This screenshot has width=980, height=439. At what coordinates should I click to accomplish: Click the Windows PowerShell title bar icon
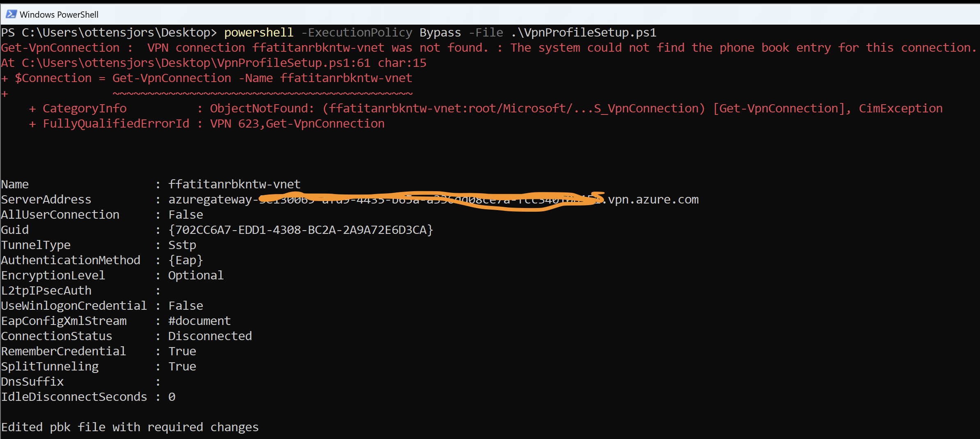point(11,14)
